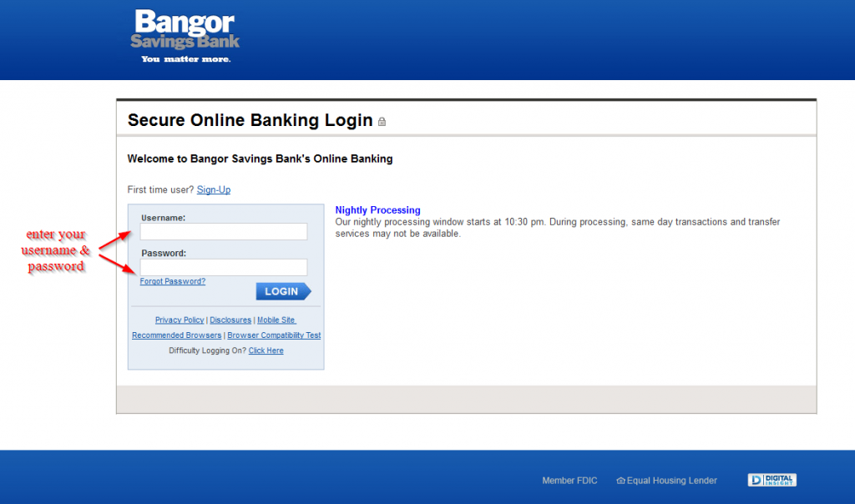Click the You matter more tagline
The width and height of the screenshot is (855, 504).
pos(186,59)
